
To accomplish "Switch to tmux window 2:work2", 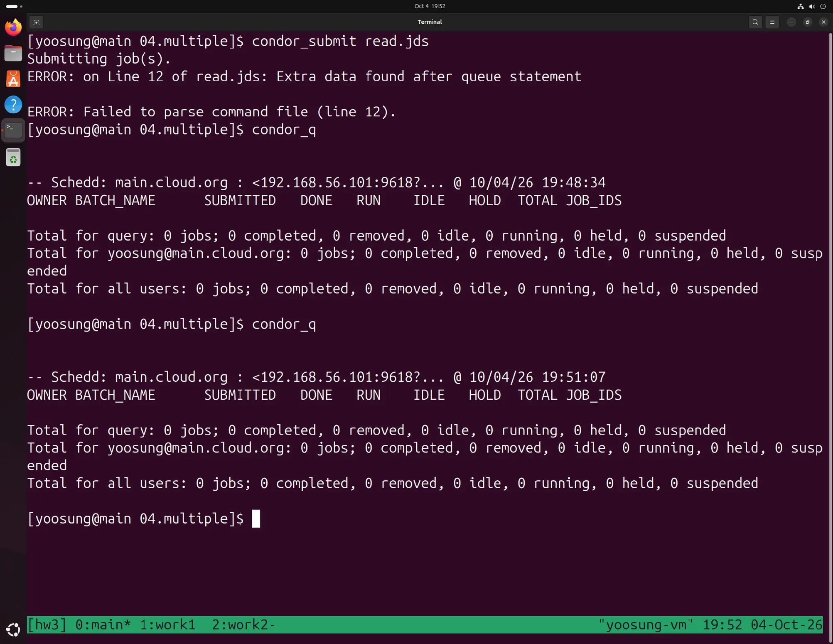I will (243, 624).
